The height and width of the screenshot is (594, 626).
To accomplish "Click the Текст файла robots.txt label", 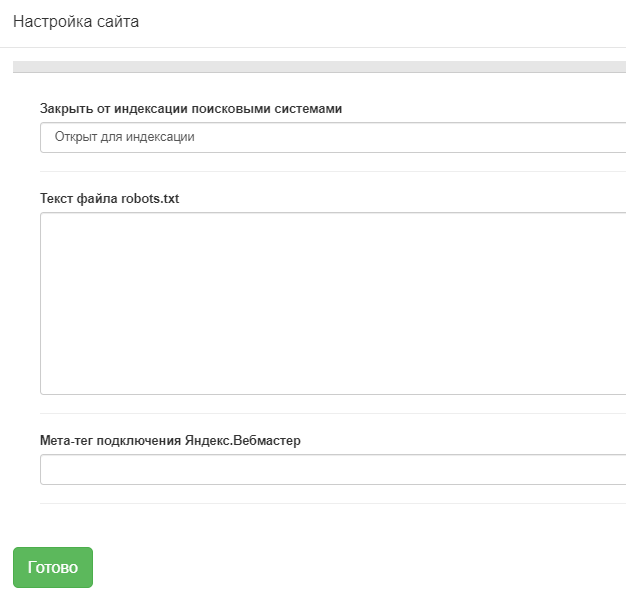I will click(x=109, y=198).
